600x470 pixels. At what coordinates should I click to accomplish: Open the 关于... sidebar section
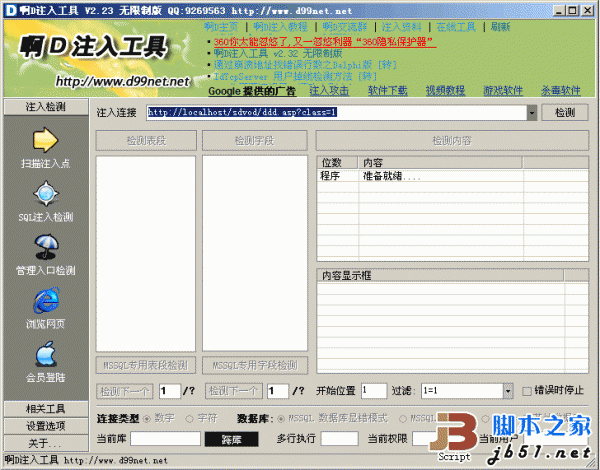pyautogui.click(x=46, y=443)
